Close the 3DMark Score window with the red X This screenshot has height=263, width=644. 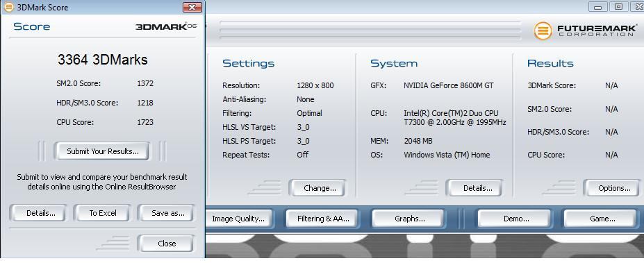192,7
